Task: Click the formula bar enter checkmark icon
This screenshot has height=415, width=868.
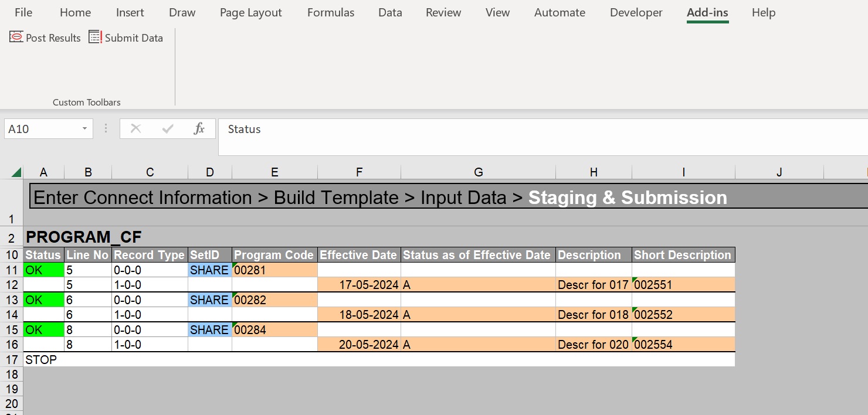Action: click(x=168, y=129)
